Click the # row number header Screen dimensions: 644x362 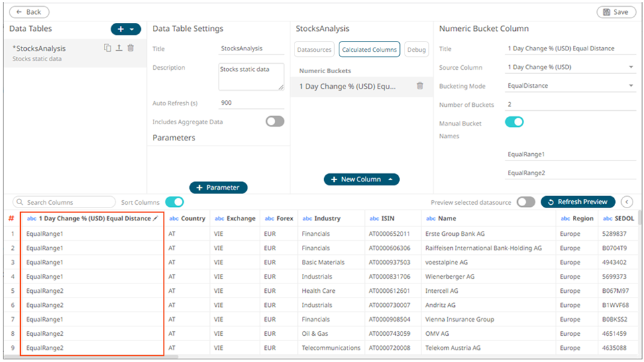(11, 218)
